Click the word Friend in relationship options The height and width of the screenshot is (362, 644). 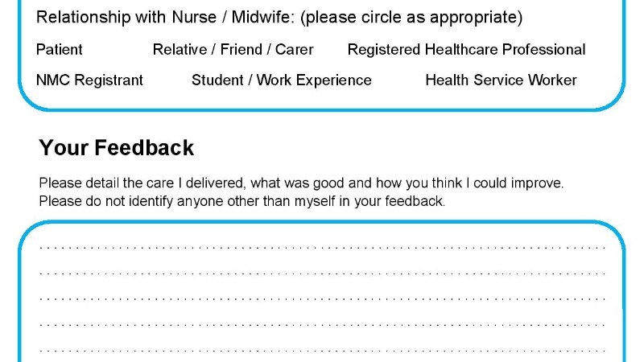[241, 50]
